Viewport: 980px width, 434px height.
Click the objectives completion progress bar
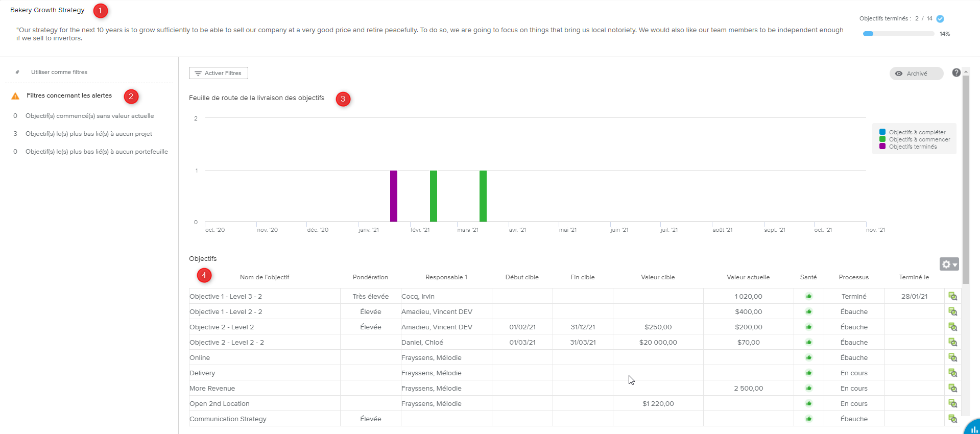tap(898, 34)
